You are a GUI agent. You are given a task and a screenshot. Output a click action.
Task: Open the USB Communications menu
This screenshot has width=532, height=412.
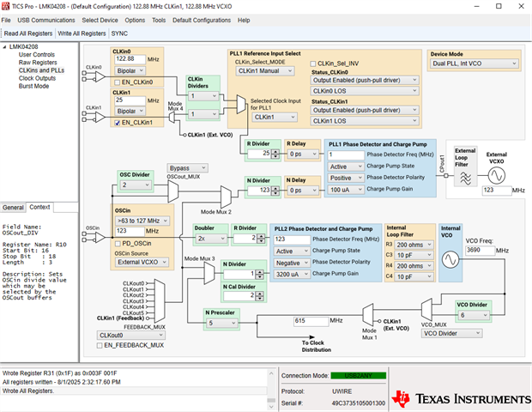pos(46,21)
